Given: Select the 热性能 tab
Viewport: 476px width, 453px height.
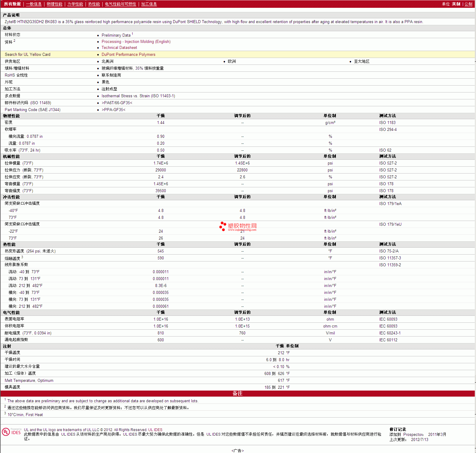Looking at the screenshot, I should [x=94, y=4].
